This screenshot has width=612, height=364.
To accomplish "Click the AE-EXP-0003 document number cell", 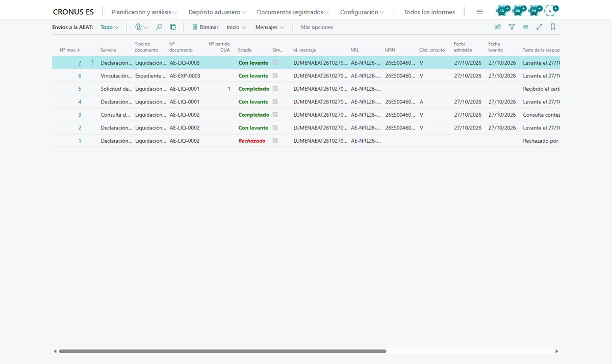I will [x=185, y=75].
